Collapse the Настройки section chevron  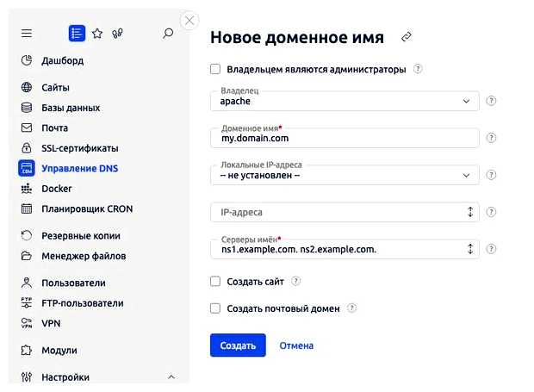[x=171, y=377]
